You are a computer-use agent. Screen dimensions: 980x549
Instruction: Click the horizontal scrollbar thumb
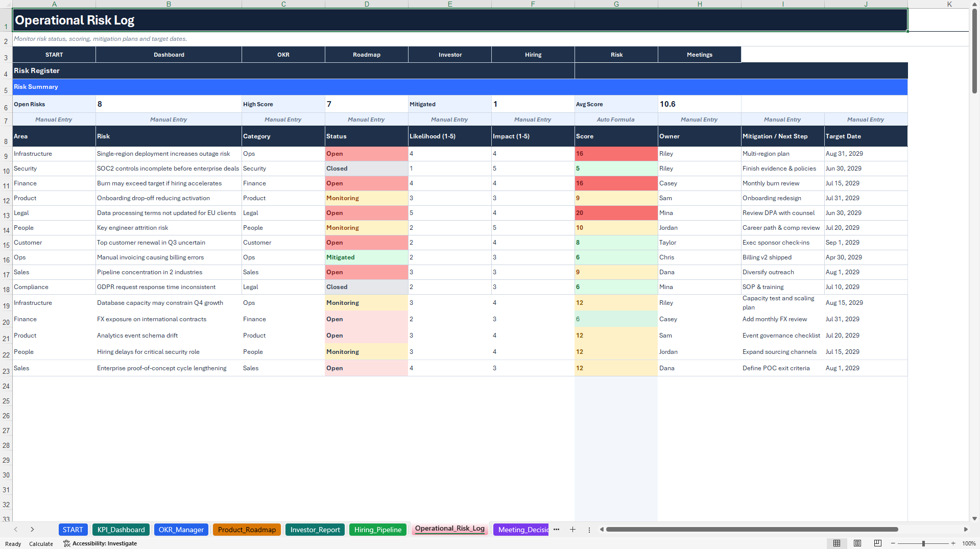coord(752,530)
